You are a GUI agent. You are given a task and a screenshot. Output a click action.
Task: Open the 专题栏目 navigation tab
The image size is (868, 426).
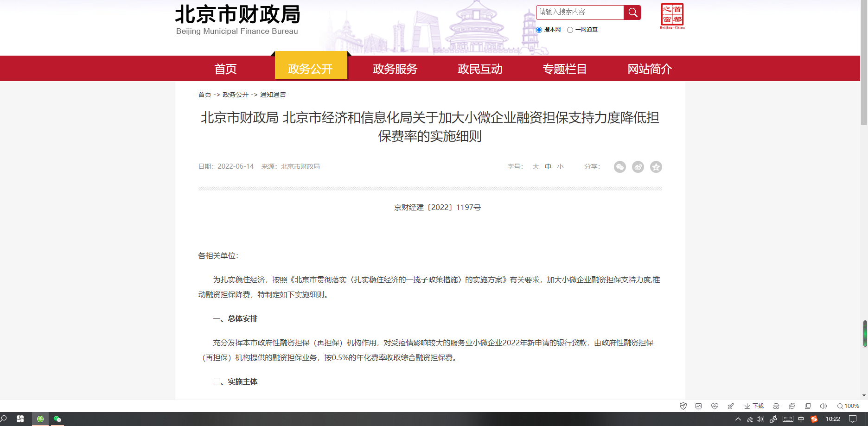(x=565, y=69)
